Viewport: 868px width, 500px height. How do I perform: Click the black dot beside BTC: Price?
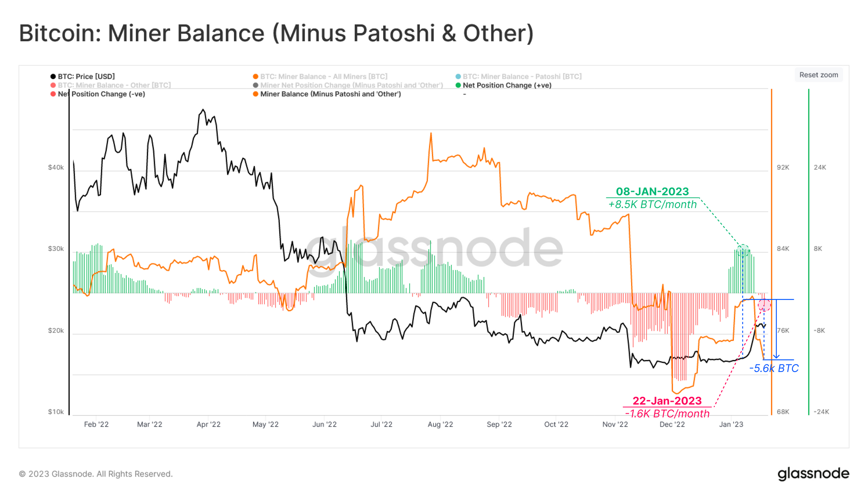(x=53, y=76)
